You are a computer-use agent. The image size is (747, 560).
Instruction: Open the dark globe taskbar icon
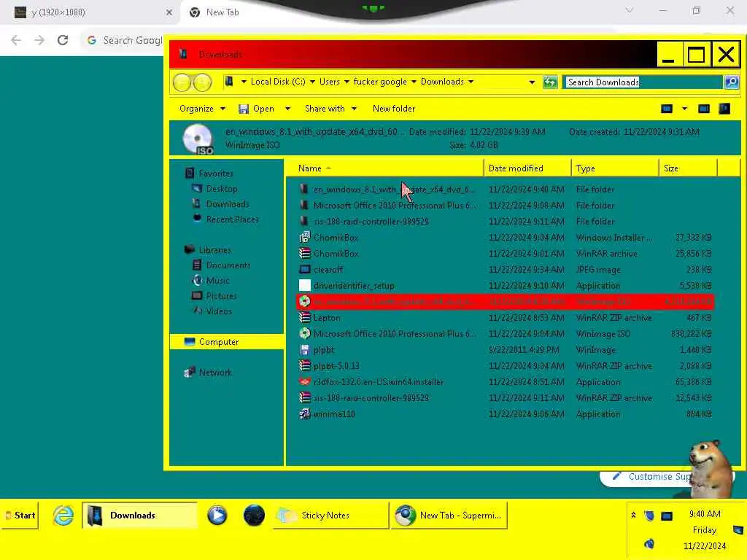click(x=254, y=516)
